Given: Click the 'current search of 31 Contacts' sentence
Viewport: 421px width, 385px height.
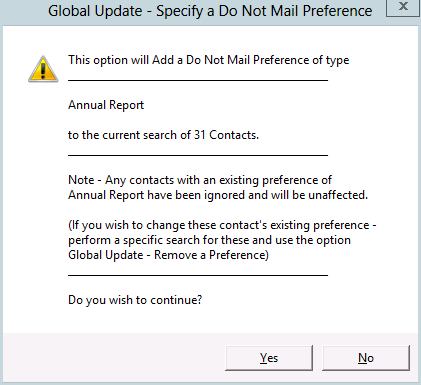Looking at the screenshot, I should pyautogui.click(x=163, y=135).
